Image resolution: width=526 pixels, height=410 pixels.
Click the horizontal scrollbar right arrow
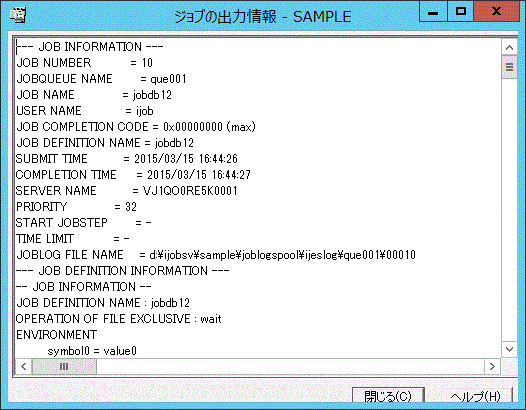click(x=492, y=366)
